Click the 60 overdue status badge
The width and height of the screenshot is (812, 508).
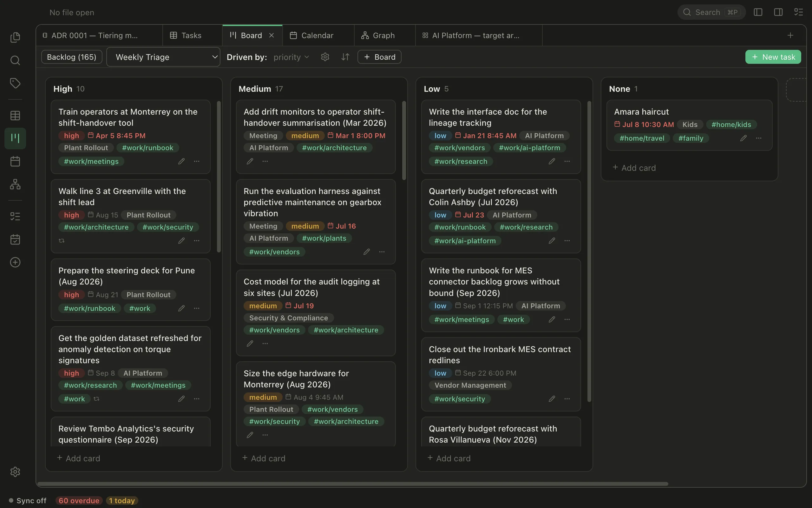coord(79,501)
